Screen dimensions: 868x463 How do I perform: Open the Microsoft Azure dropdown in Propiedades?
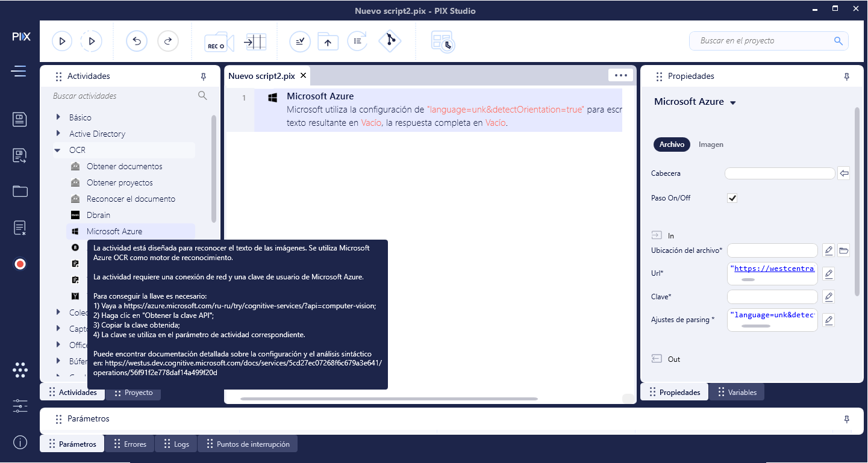click(x=733, y=102)
